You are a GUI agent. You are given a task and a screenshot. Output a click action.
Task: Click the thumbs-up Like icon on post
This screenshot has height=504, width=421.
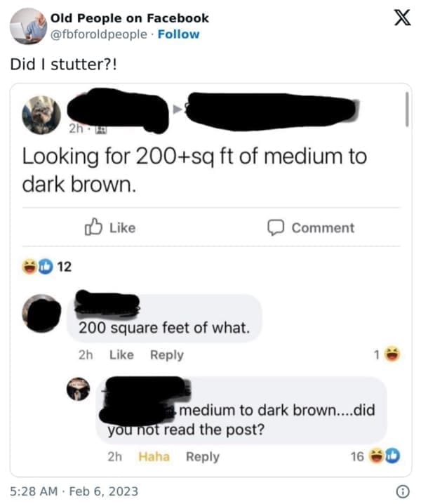(93, 227)
